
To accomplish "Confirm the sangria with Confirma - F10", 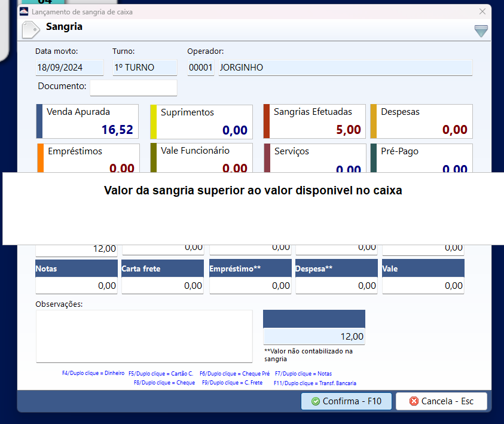I will pyautogui.click(x=346, y=401).
